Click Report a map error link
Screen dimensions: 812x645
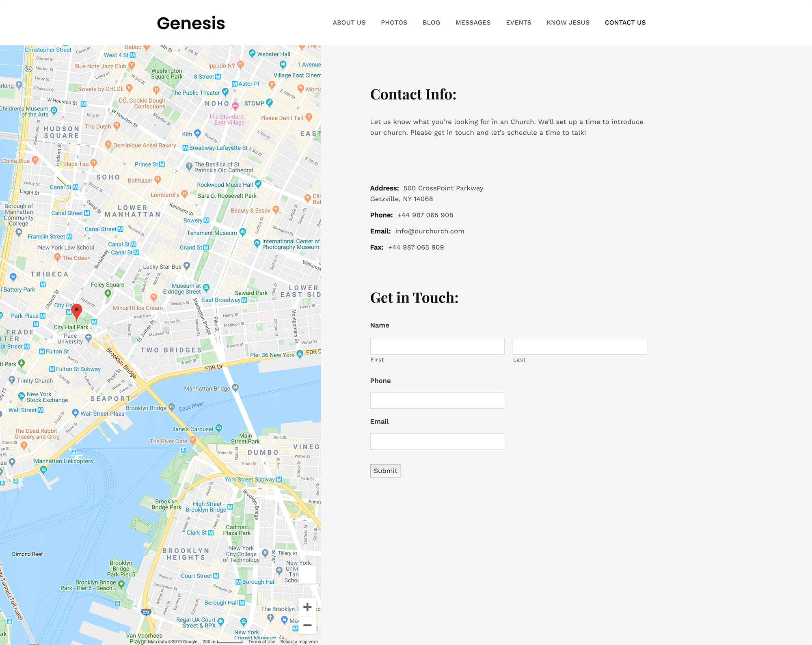(x=299, y=642)
